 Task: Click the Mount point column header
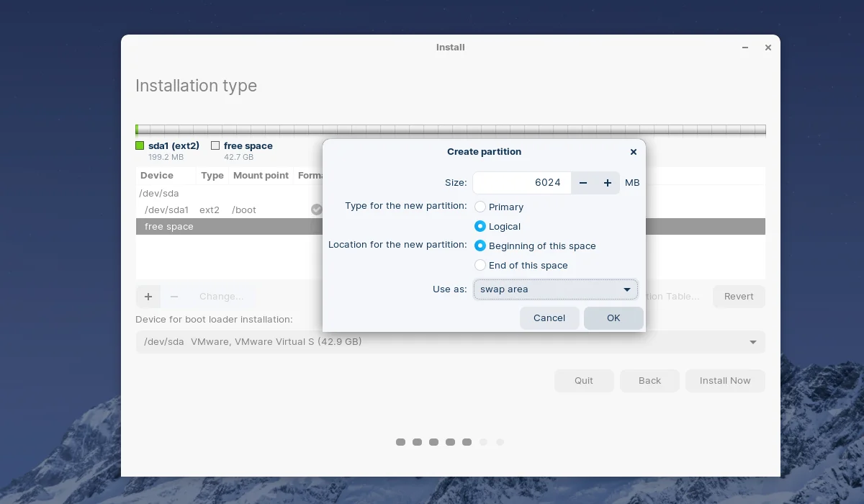point(261,176)
